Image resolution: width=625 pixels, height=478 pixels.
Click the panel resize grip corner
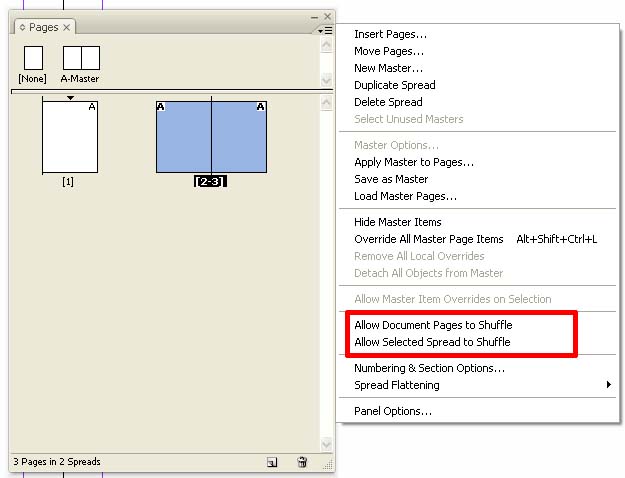tap(328, 465)
